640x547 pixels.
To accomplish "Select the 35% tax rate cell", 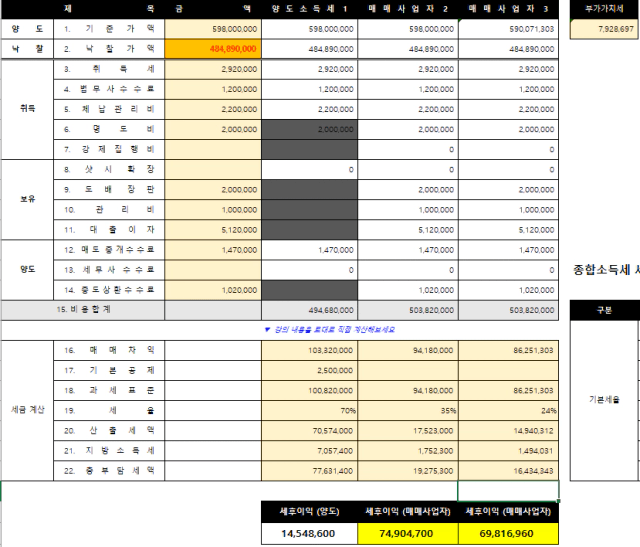I will 408,411.
